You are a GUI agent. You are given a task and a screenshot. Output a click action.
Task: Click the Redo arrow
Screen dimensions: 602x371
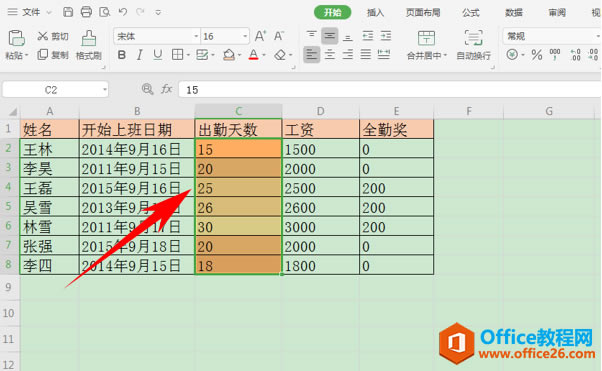[140, 12]
